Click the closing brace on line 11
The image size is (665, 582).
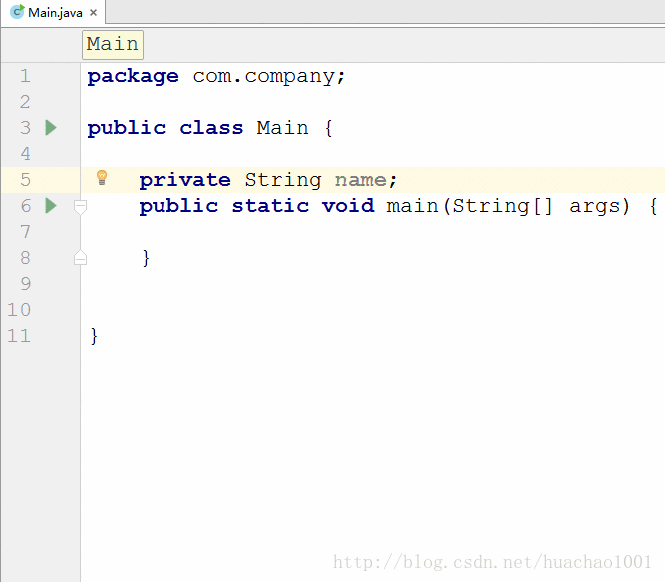tap(94, 336)
